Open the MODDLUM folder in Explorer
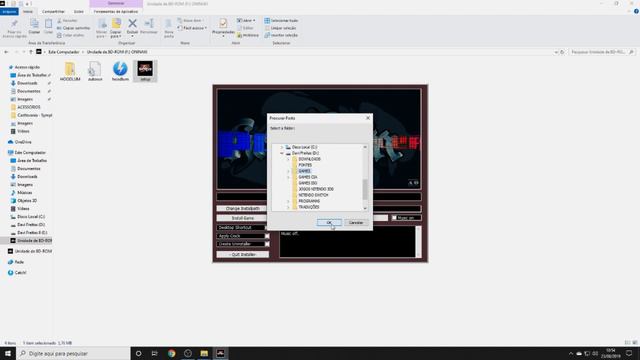This screenshot has height=360, width=640. click(x=70, y=71)
